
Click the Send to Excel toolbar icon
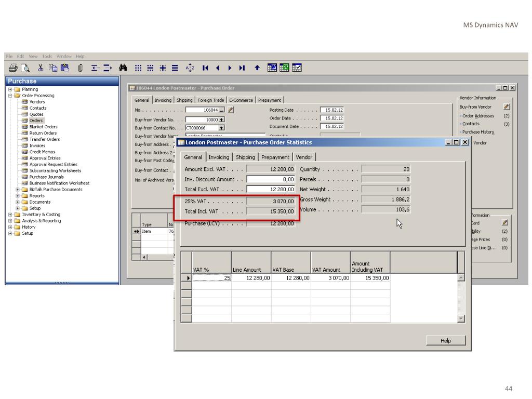[284, 68]
